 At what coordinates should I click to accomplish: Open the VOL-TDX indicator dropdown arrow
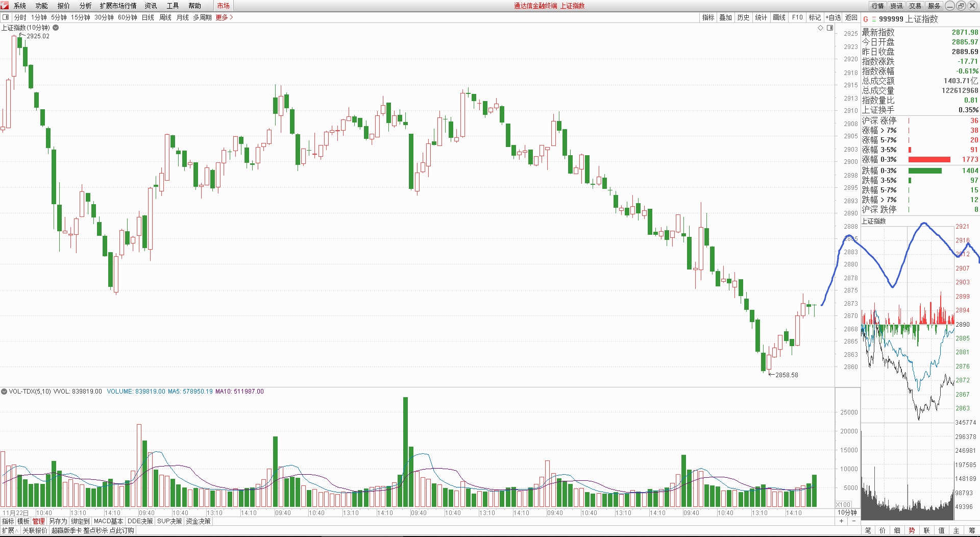tap(4, 392)
